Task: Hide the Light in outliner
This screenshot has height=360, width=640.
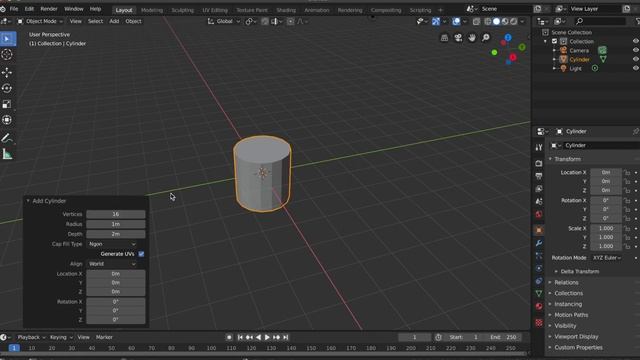Action: (636, 68)
